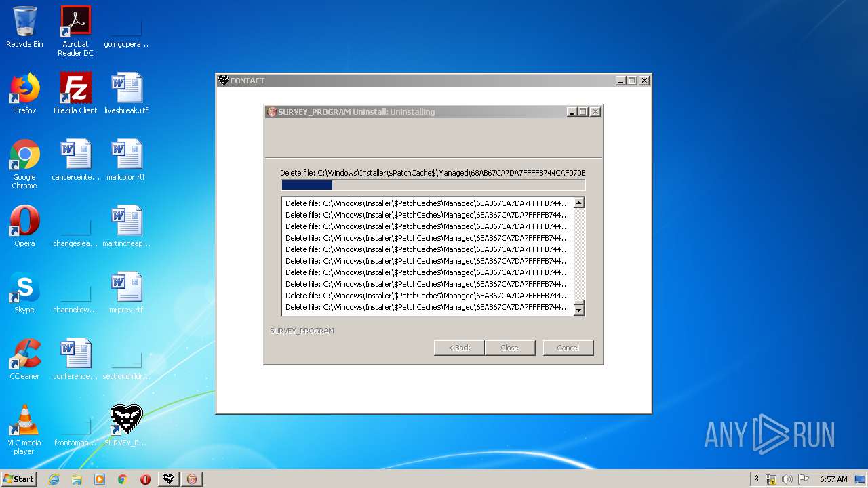Show hidden tray icons arrow
The width and height of the screenshot is (868, 488).
pos(756,479)
